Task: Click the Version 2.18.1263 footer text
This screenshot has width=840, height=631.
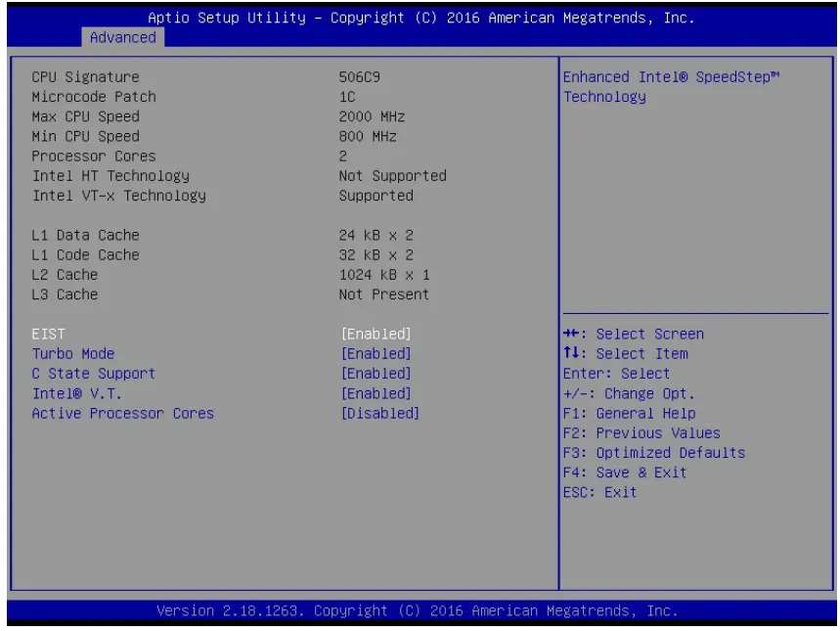Action: [418, 610]
